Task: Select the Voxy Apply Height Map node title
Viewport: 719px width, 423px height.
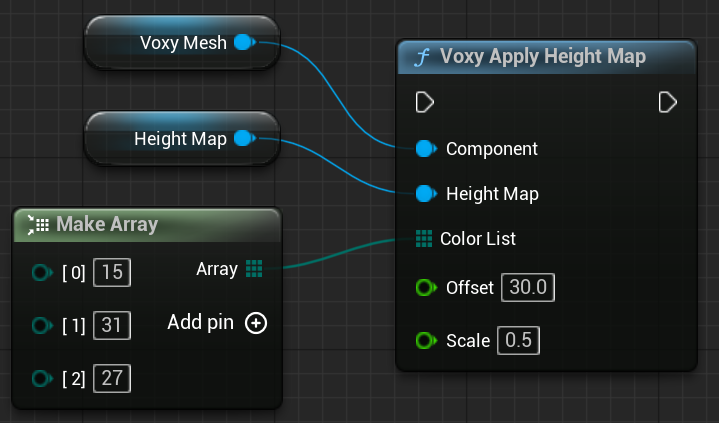Action: click(x=545, y=57)
